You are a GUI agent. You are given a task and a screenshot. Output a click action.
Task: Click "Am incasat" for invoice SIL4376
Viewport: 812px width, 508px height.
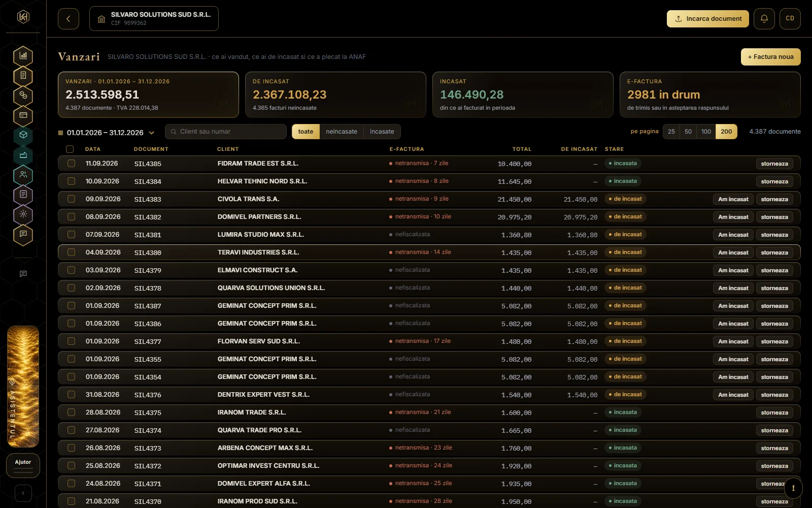(733, 395)
